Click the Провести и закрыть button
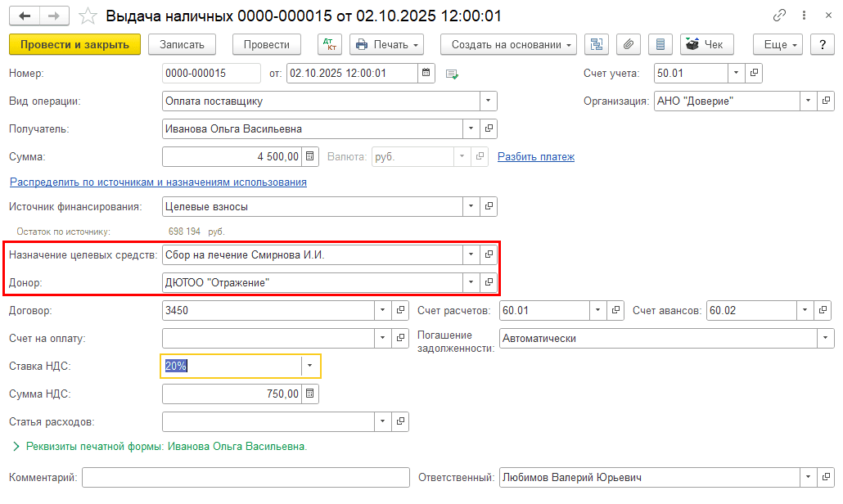 (74, 44)
